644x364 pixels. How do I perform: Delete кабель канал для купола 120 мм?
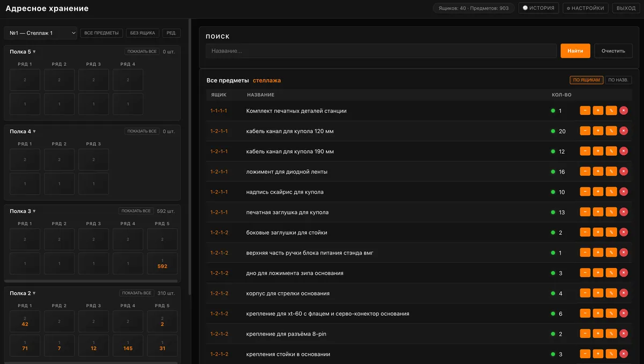click(x=624, y=131)
